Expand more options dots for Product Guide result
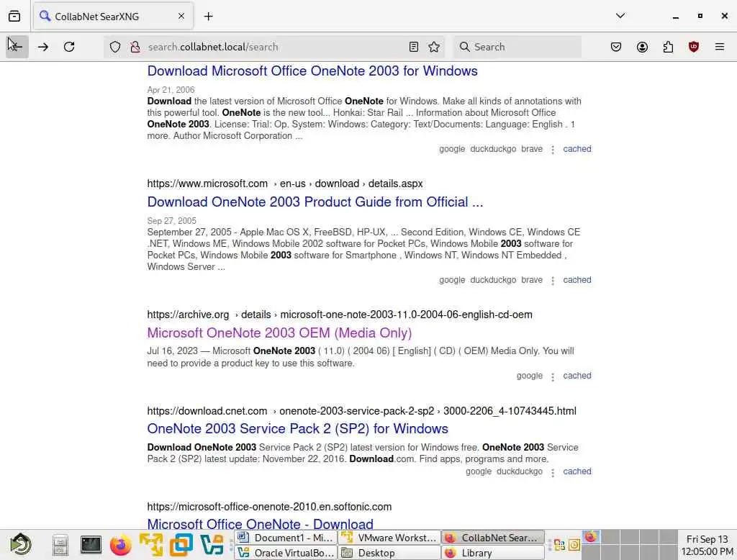This screenshot has height=560, width=737. (x=553, y=280)
